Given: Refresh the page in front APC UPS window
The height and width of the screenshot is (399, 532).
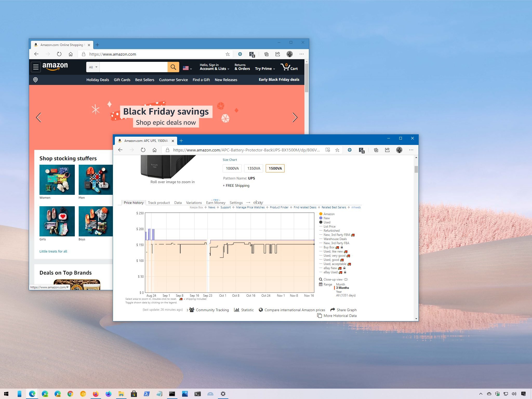Looking at the screenshot, I should tap(143, 150).
